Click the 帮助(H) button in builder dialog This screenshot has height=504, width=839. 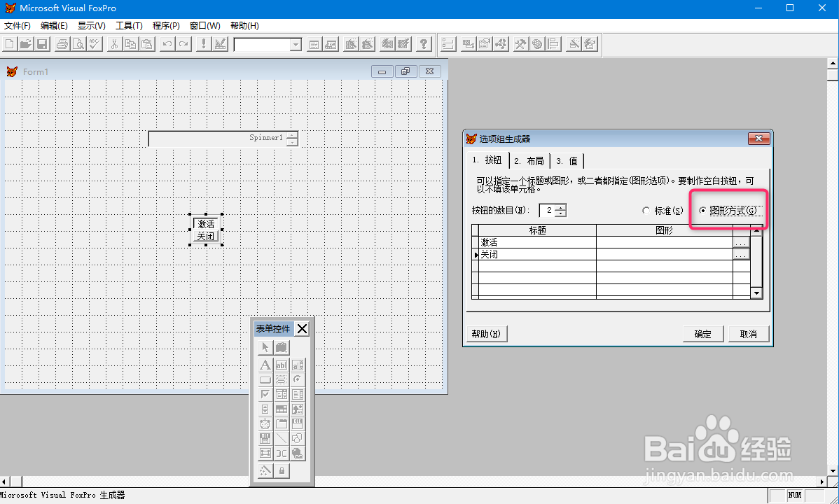point(487,334)
